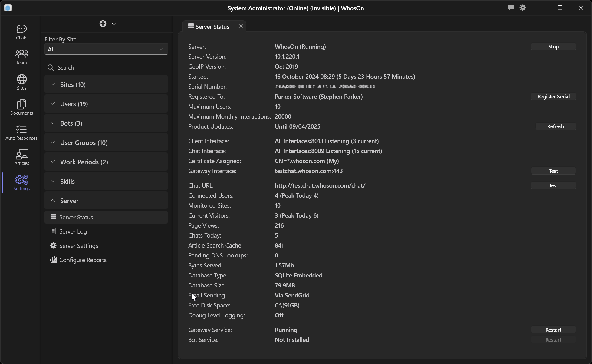
Task: Maximize the WhosOn window
Action: click(x=560, y=8)
